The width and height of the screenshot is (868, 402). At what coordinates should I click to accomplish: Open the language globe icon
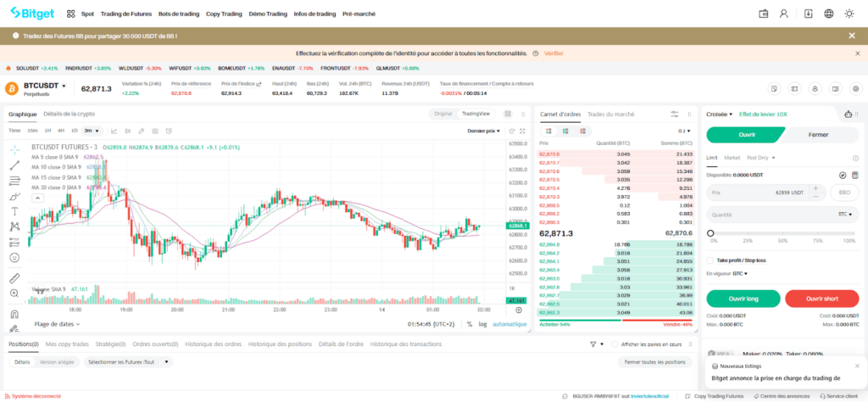[x=827, y=14]
